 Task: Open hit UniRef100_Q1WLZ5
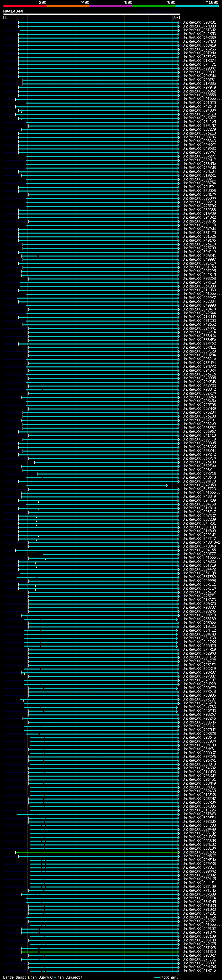click(x=199, y=626)
